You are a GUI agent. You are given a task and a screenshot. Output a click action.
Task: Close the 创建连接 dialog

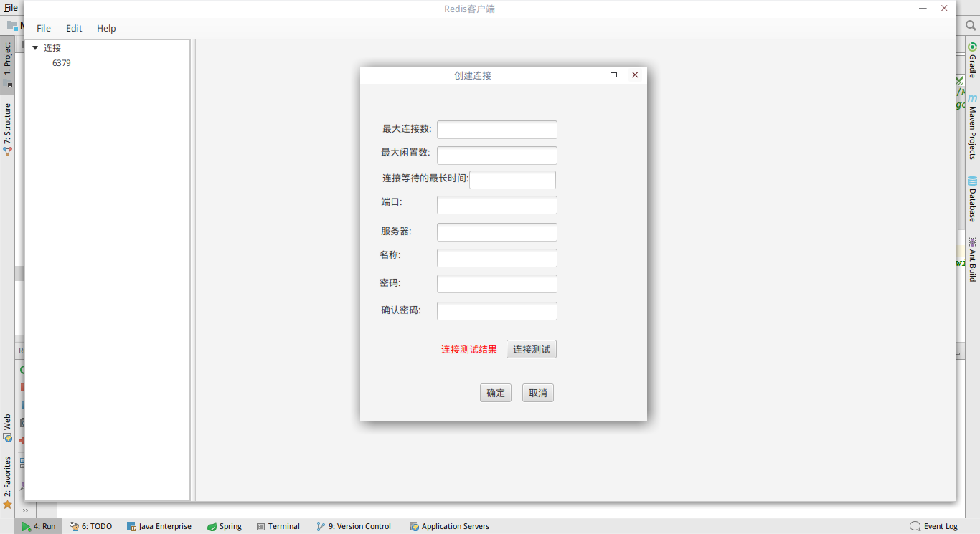pyautogui.click(x=635, y=75)
